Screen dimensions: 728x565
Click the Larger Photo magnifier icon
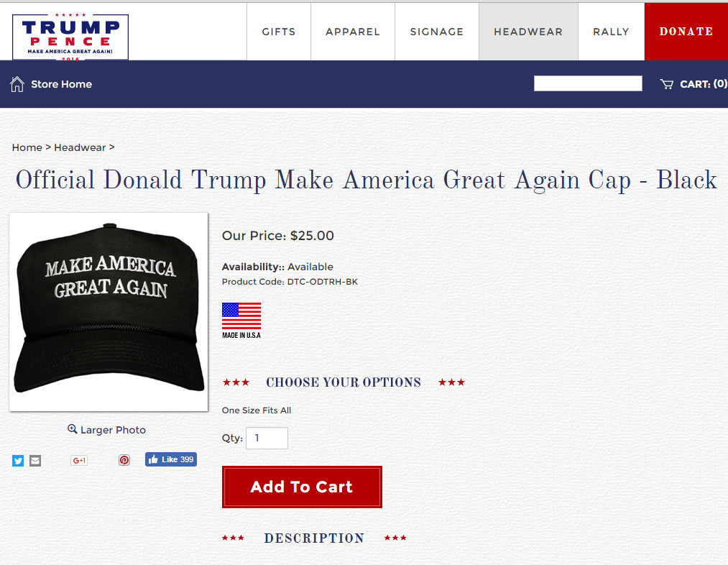[72, 429]
